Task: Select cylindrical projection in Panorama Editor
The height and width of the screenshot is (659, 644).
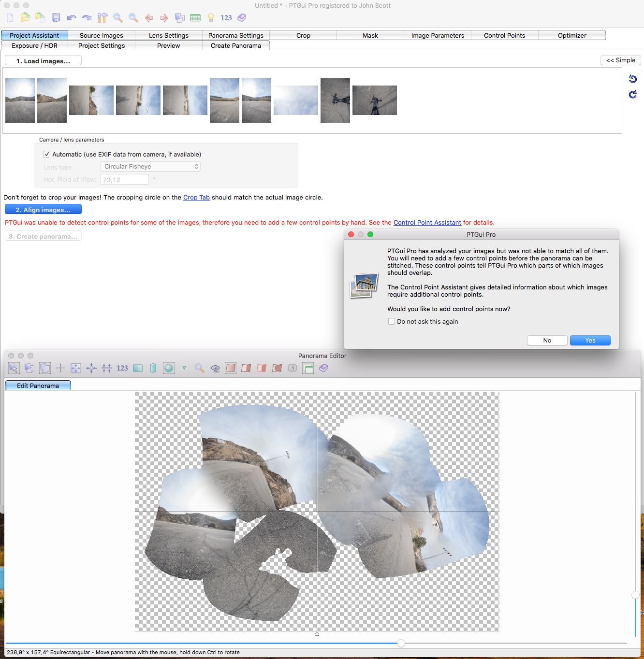Action: 153,368
